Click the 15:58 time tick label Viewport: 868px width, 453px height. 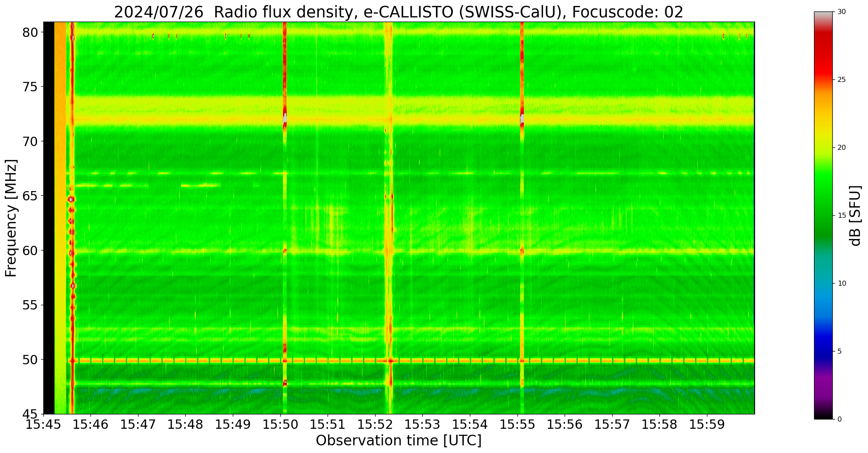(x=659, y=425)
